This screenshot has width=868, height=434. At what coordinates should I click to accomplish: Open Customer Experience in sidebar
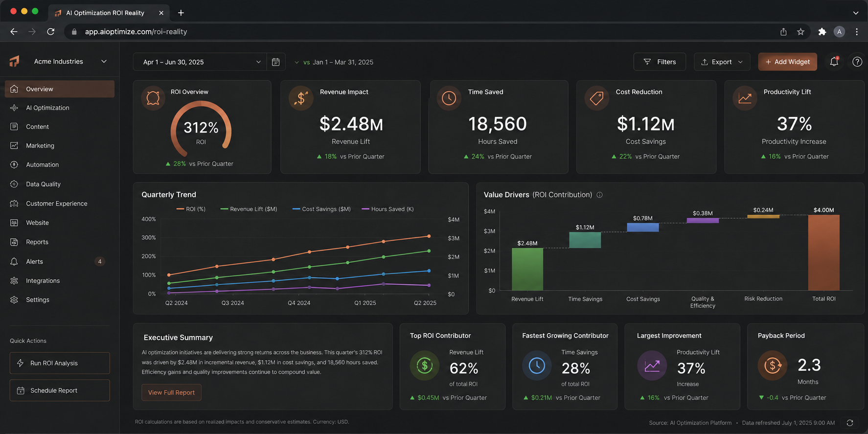[60, 204]
